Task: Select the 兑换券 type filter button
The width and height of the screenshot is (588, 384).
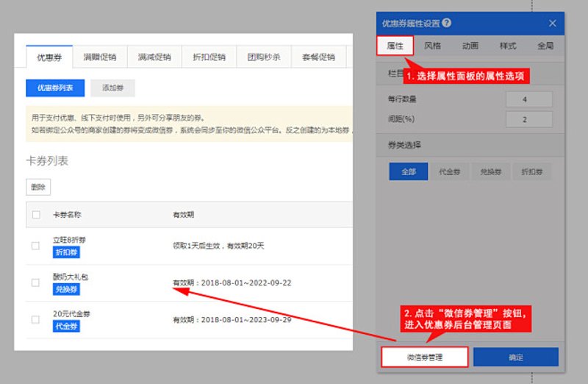Action: [490, 171]
